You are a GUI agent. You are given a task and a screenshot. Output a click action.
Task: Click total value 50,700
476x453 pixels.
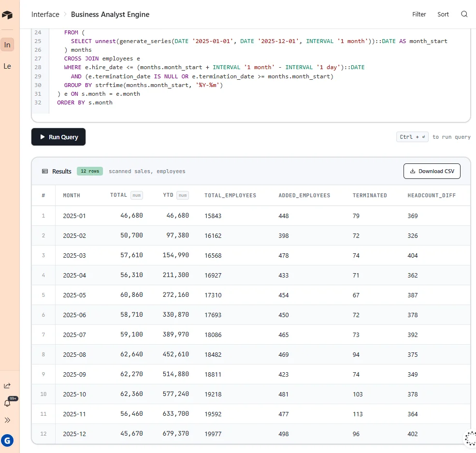tap(131, 235)
